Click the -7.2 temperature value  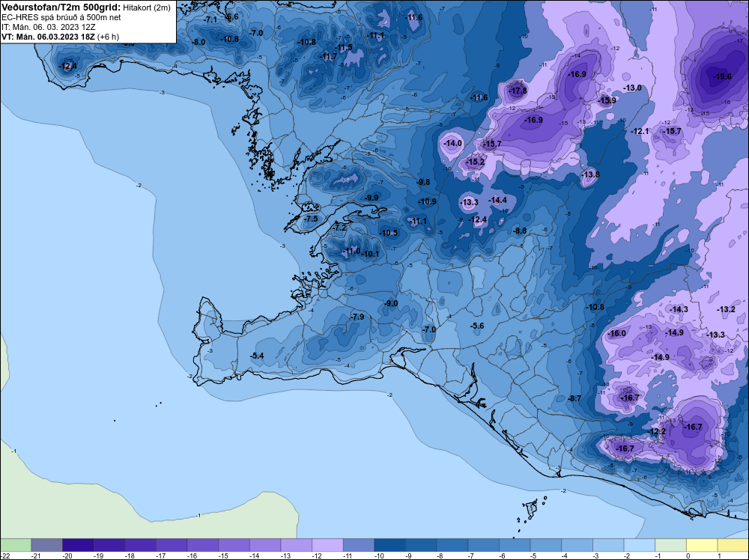tap(339, 228)
